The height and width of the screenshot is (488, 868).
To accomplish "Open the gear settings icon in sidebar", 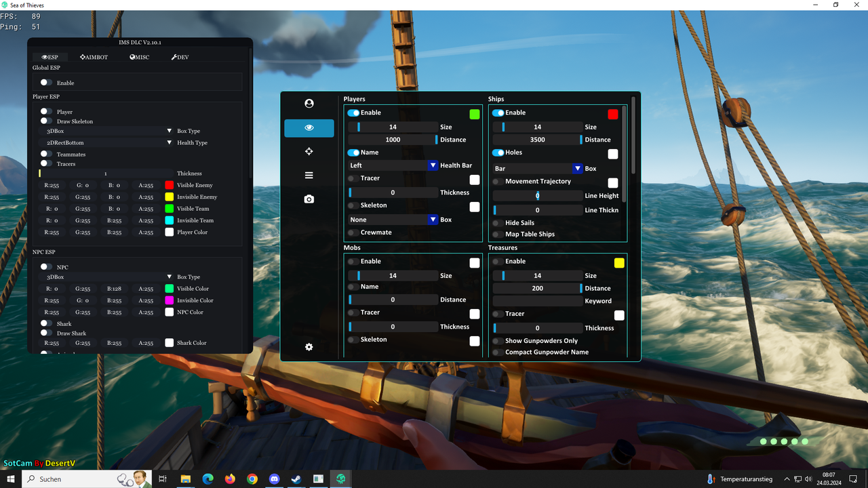I will click(x=309, y=347).
